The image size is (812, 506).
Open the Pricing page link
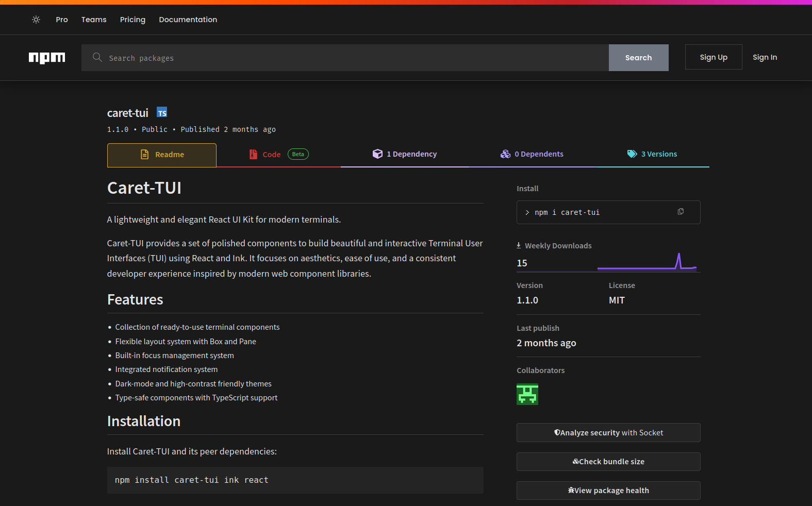click(x=132, y=20)
